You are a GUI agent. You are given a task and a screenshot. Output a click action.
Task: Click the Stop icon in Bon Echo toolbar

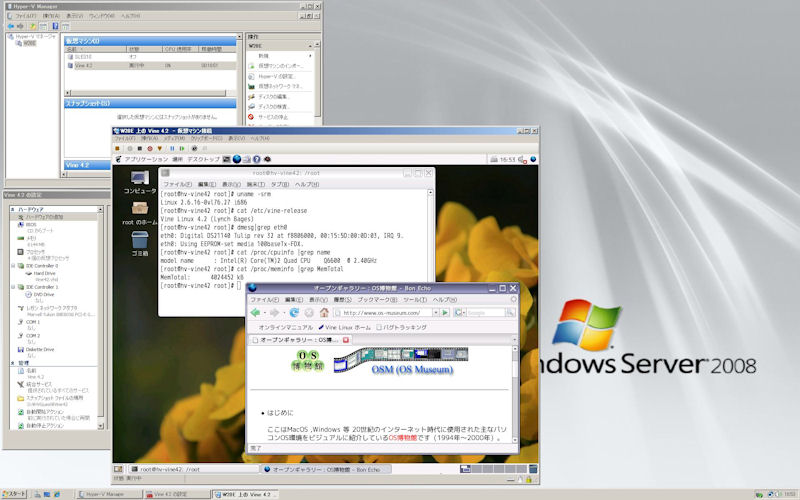(x=309, y=312)
